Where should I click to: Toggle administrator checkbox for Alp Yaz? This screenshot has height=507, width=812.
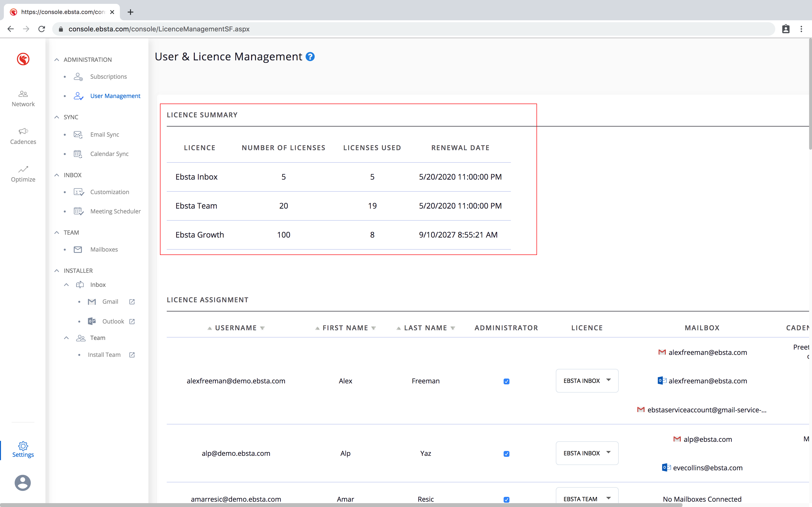tap(506, 454)
